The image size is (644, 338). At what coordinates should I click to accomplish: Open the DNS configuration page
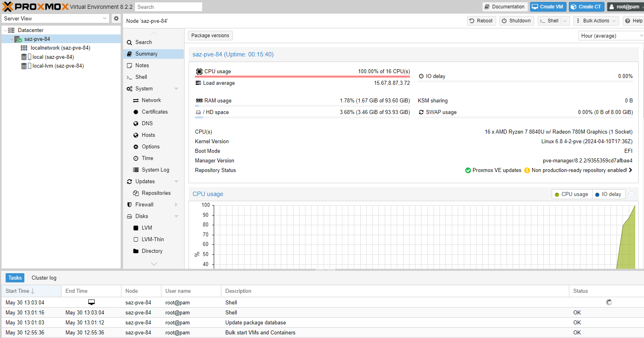pos(147,124)
